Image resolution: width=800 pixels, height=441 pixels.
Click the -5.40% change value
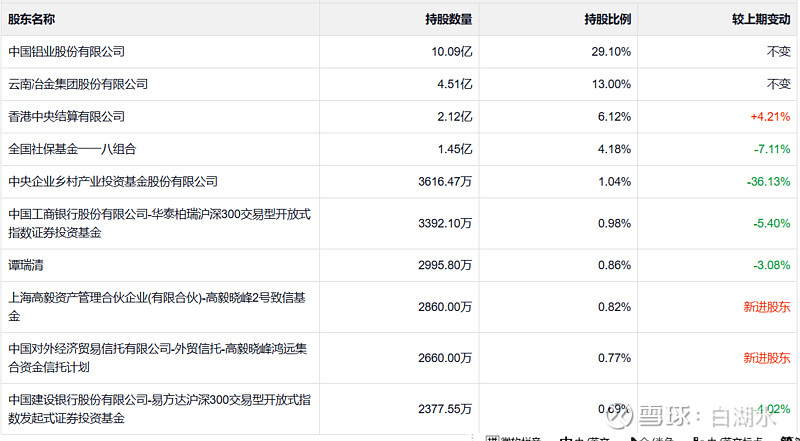point(772,223)
